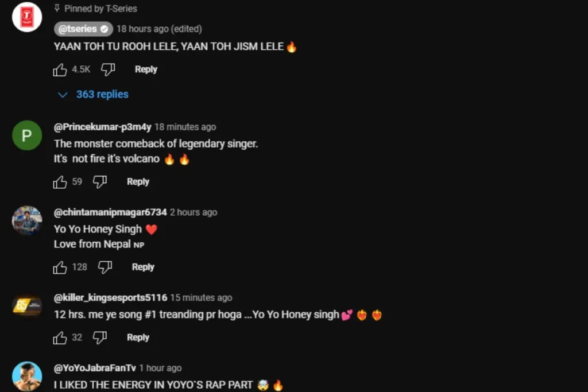Like the #1 trending comment
This screenshot has height=392, width=588.
[60, 337]
